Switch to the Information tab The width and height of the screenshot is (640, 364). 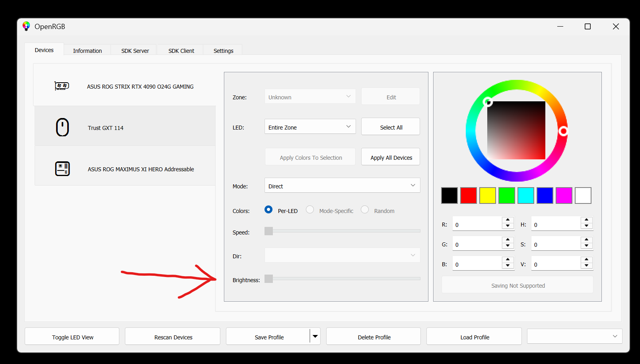click(88, 50)
